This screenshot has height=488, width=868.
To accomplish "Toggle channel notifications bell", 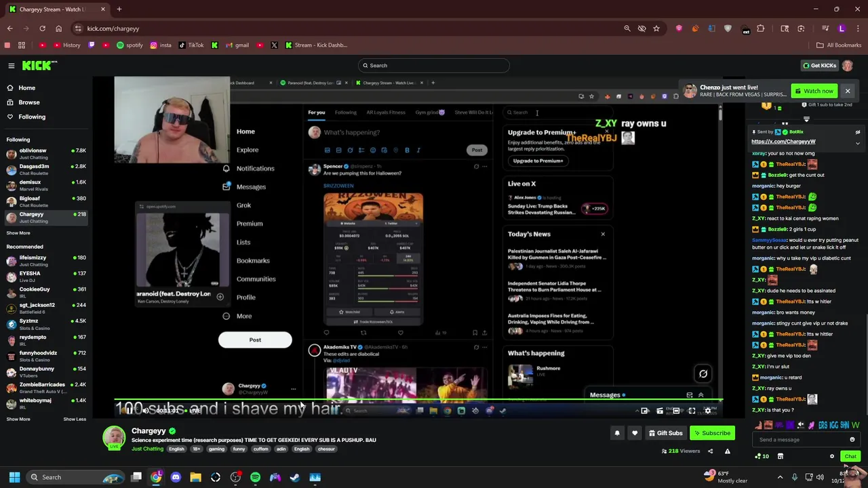I will pyautogui.click(x=617, y=433).
